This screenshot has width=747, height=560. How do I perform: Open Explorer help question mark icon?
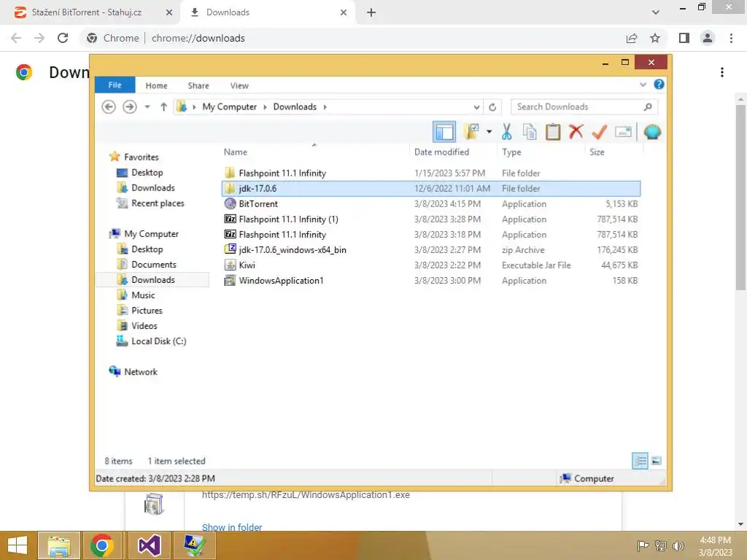pyautogui.click(x=659, y=85)
